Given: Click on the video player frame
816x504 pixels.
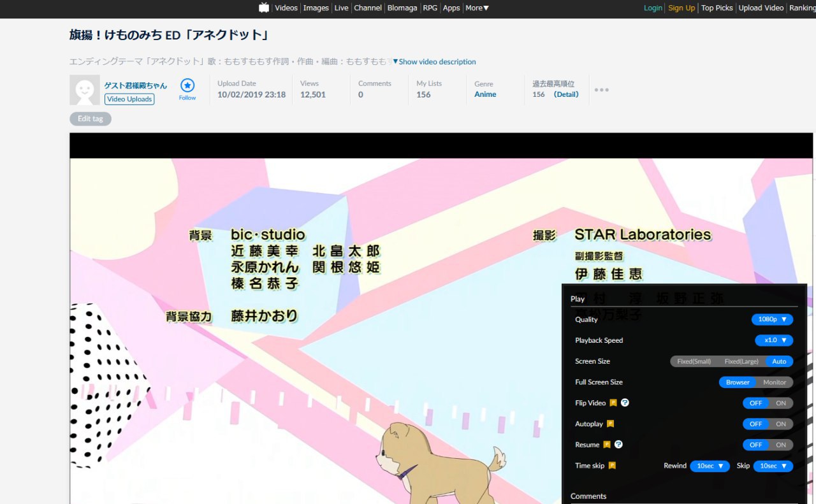Looking at the screenshot, I should tap(441, 318).
